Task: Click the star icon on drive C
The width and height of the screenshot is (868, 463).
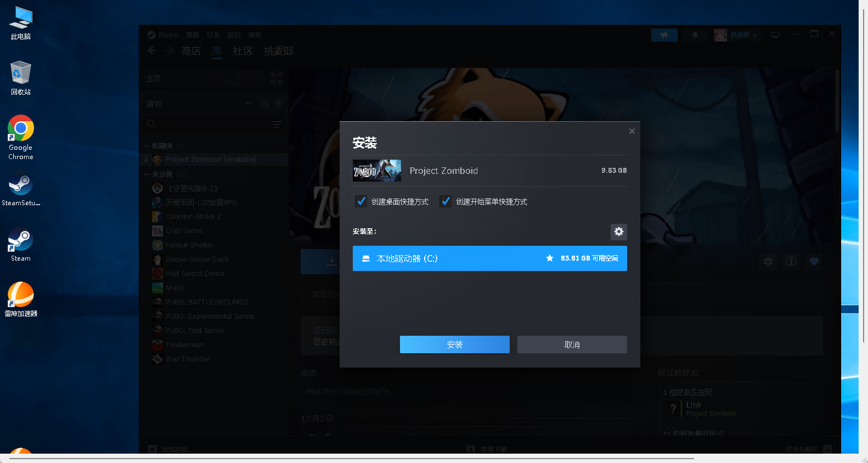Action: [x=549, y=258]
